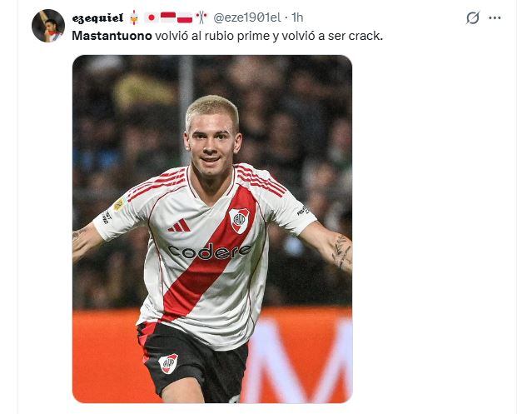Click the rooster emoji beside ezequiel
Image resolution: width=532 pixels, height=414 pixels.
click(134, 17)
